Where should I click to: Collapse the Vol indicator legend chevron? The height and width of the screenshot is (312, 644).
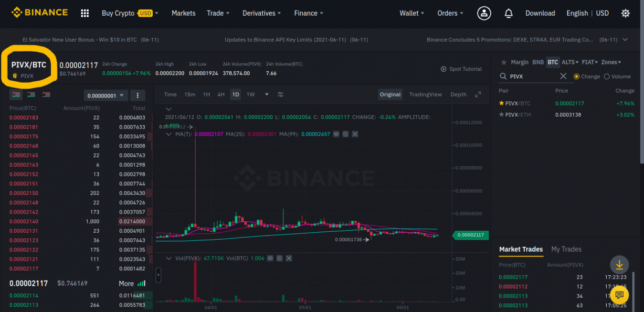click(x=169, y=258)
